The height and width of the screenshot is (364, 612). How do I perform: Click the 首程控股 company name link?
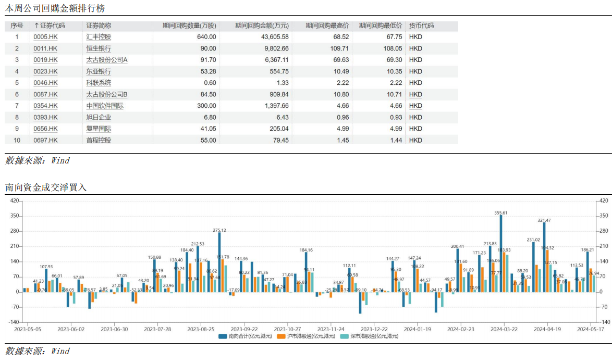coord(99,141)
